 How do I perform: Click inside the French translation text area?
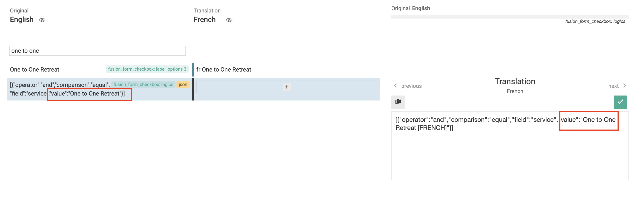point(510,146)
